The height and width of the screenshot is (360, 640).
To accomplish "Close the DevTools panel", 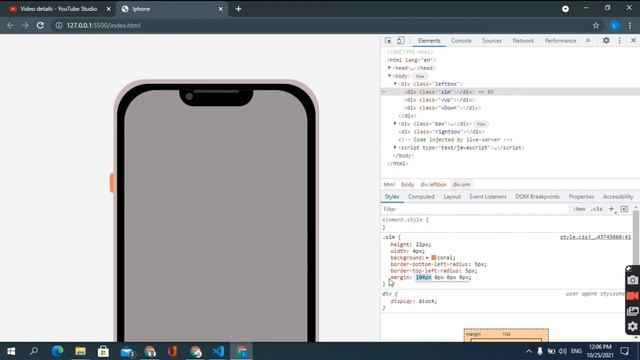I will click(x=633, y=40).
